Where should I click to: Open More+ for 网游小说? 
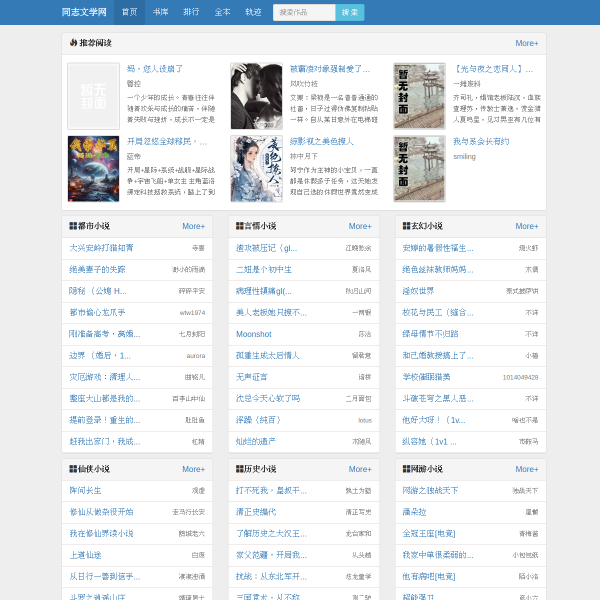pos(527,469)
